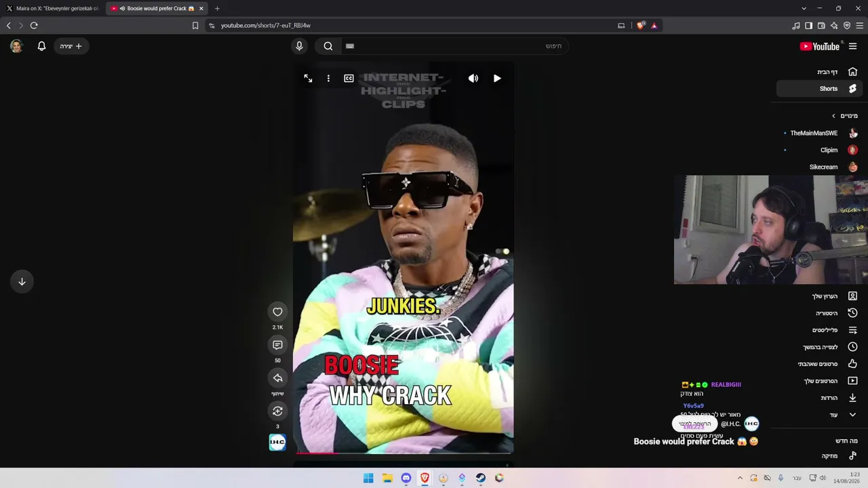
Task: Open the Brave Wallet icon
Action: coord(821,26)
